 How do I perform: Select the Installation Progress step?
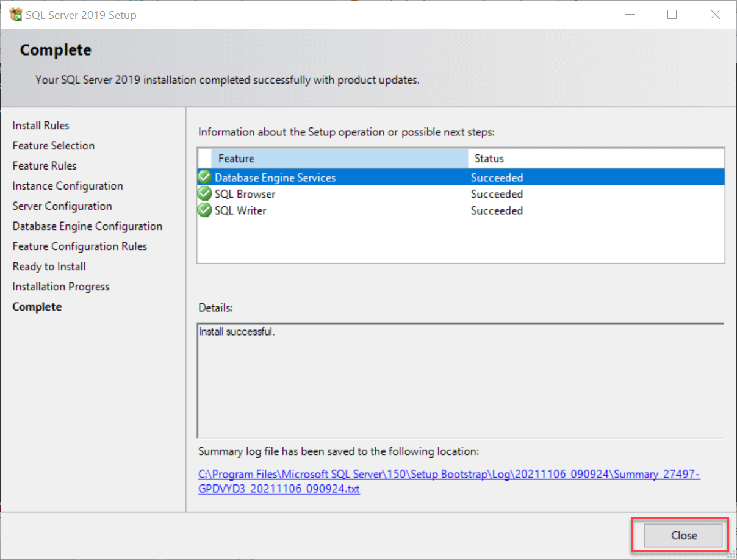point(61,286)
